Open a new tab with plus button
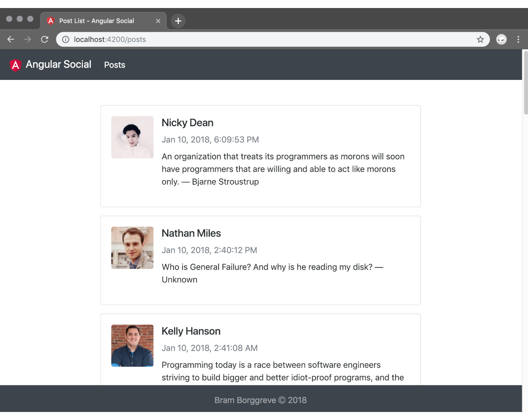The image size is (528, 420). (x=178, y=21)
